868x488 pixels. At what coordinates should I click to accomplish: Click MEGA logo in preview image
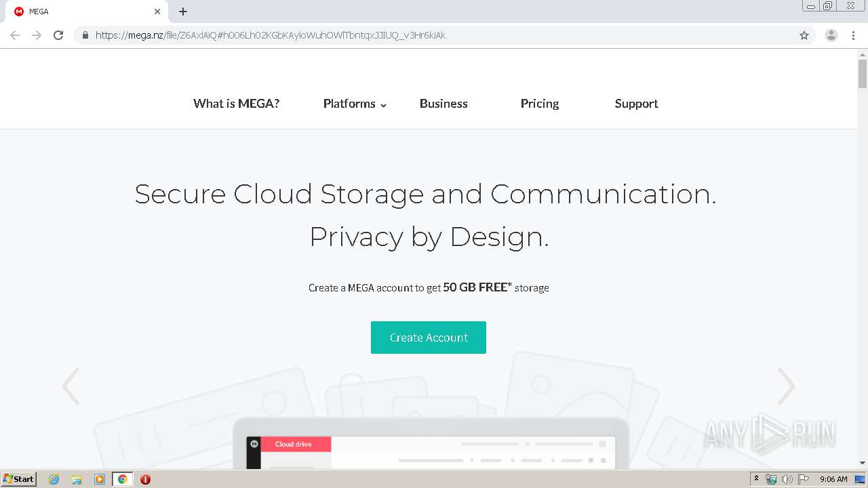[x=254, y=444]
